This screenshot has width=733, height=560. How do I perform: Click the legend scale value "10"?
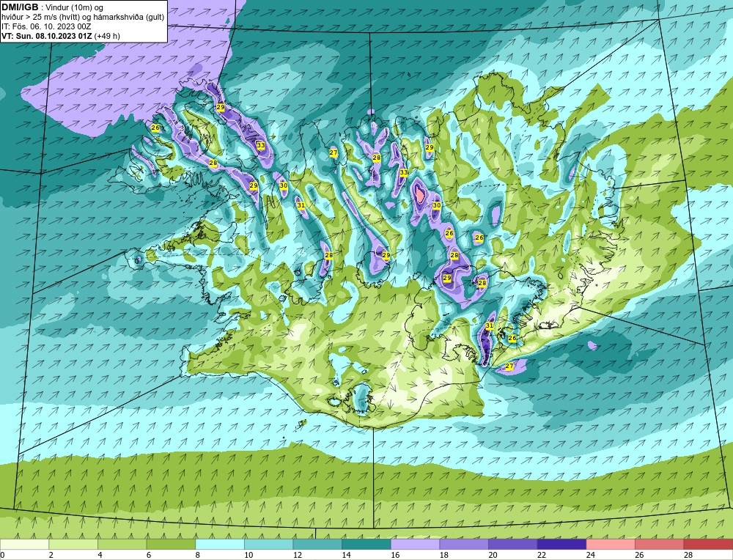click(248, 556)
